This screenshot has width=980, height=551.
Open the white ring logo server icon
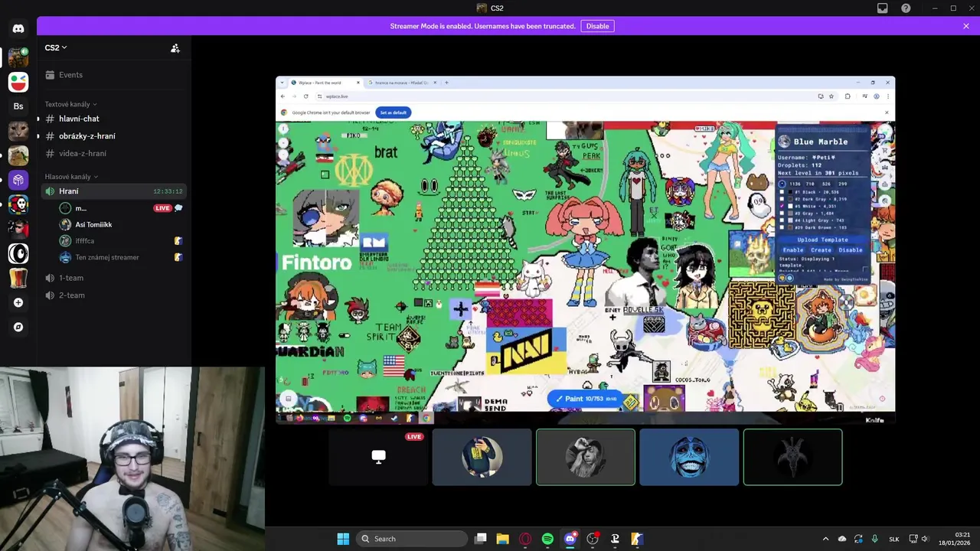point(18,253)
